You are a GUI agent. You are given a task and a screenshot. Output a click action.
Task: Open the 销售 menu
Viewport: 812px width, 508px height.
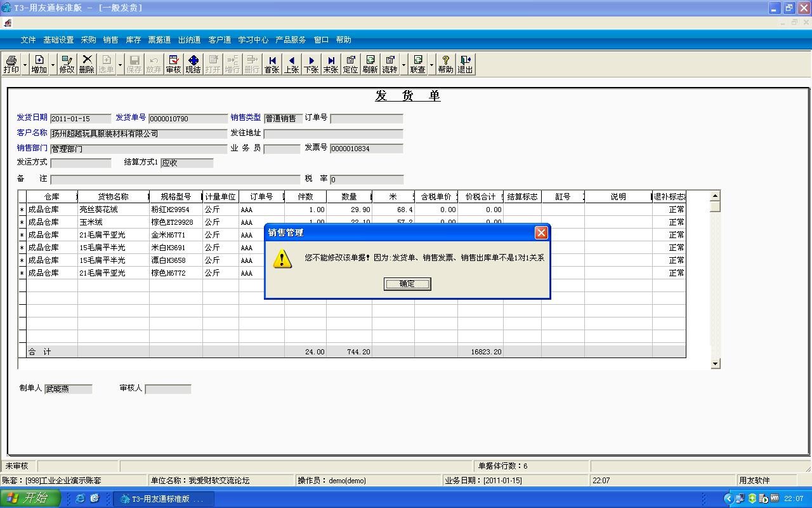click(x=110, y=39)
